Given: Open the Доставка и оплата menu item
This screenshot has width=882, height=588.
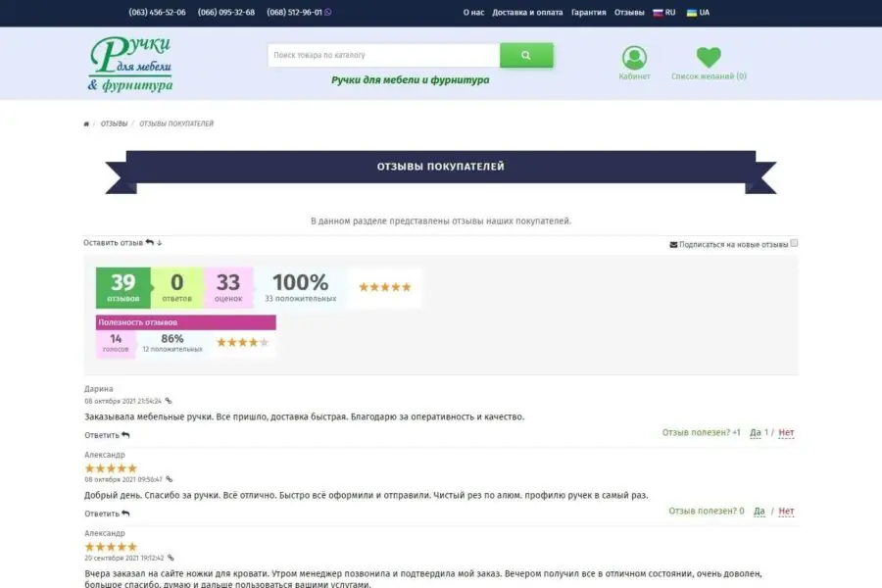Looking at the screenshot, I should (x=527, y=13).
